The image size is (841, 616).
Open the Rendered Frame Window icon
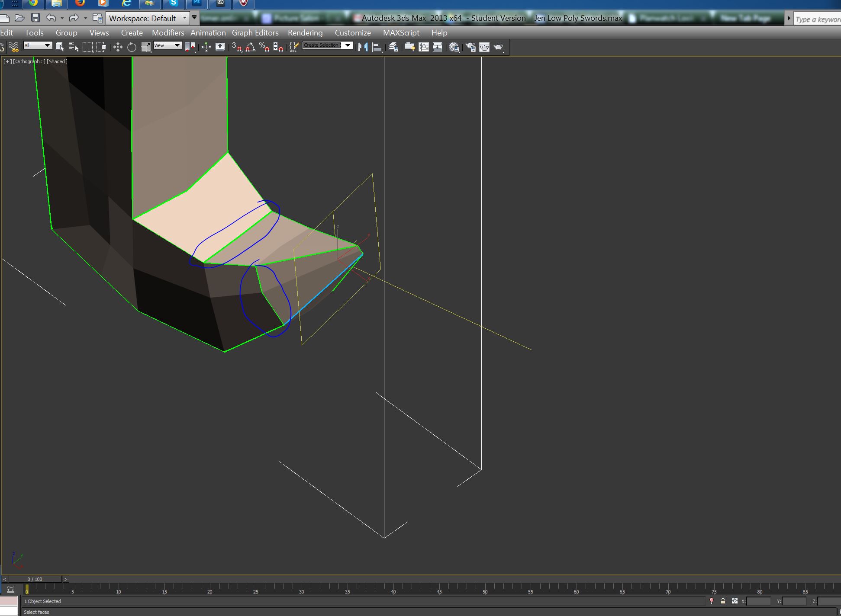[x=484, y=47]
